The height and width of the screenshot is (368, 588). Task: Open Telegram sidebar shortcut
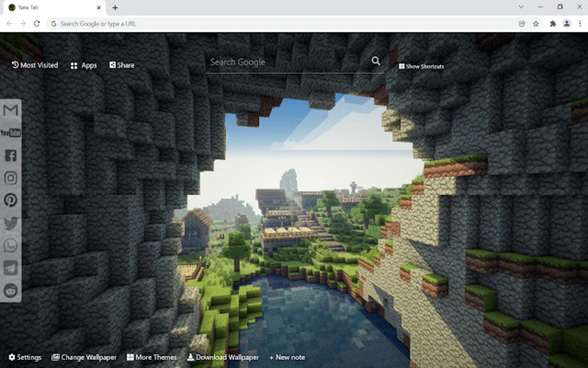pyautogui.click(x=10, y=268)
